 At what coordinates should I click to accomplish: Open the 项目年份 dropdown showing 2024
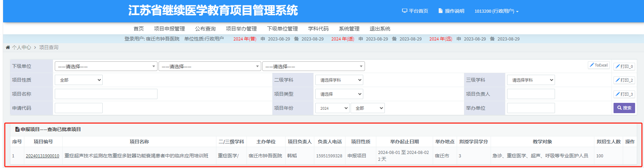332,108
